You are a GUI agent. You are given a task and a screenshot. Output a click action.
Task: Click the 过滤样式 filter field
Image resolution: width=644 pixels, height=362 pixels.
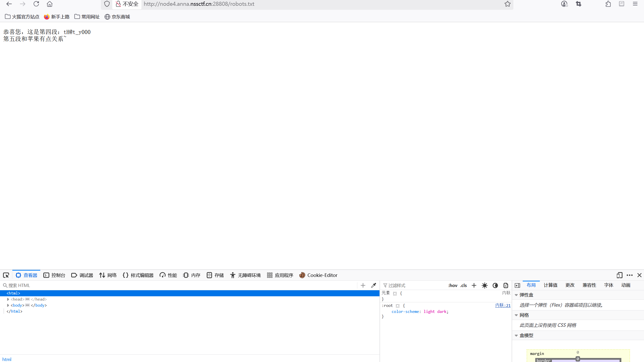tap(414, 285)
